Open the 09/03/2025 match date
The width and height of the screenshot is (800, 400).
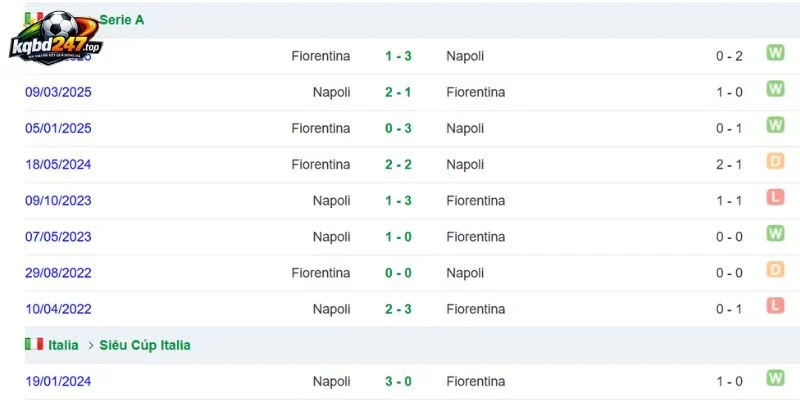click(x=58, y=92)
